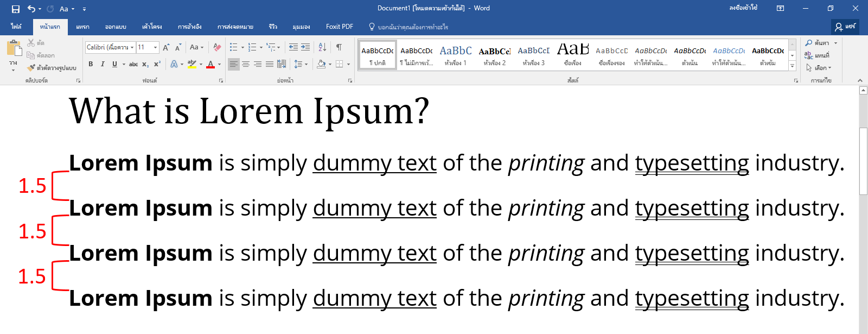
Task: Click the Clear All Formatting eraser icon
Action: pos(217,47)
